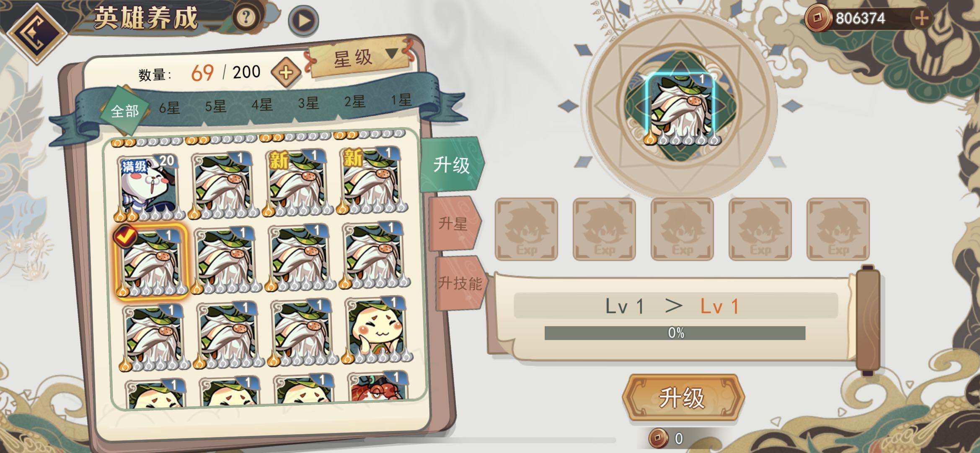The width and height of the screenshot is (980, 453).
Task: Open the question mark help icon
Action: pyautogui.click(x=246, y=18)
